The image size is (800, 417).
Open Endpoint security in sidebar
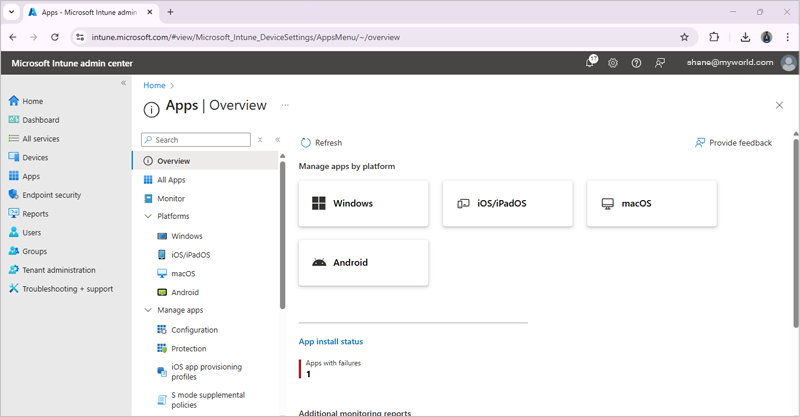[x=51, y=195]
